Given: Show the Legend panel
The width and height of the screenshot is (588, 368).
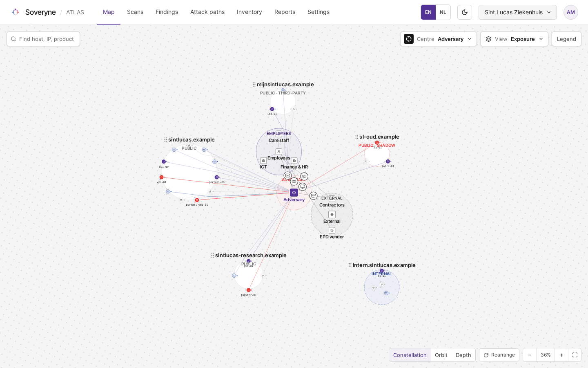Looking at the screenshot, I should (x=566, y=39).
